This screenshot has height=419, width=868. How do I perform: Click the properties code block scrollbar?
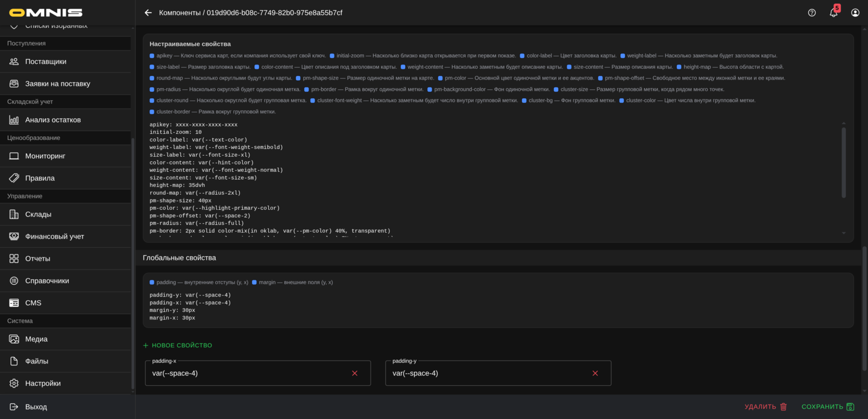tap(843, 162)
